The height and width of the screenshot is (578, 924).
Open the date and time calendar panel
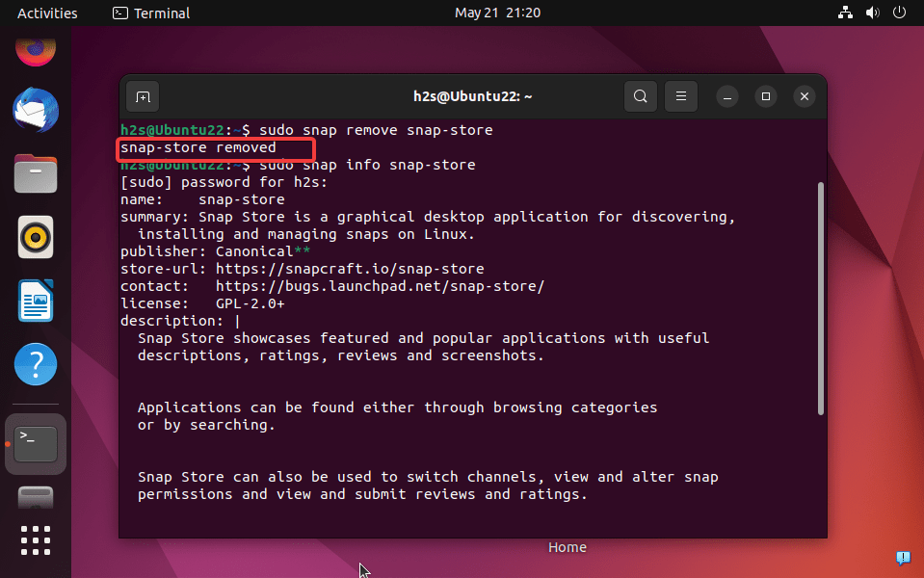coord(497,13)
